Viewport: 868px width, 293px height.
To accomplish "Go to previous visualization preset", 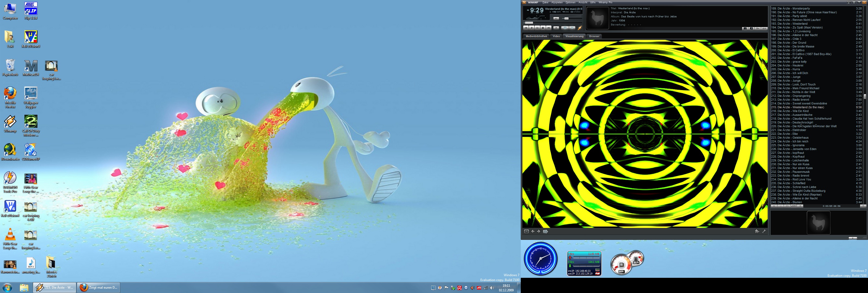I will pos(533,231).
